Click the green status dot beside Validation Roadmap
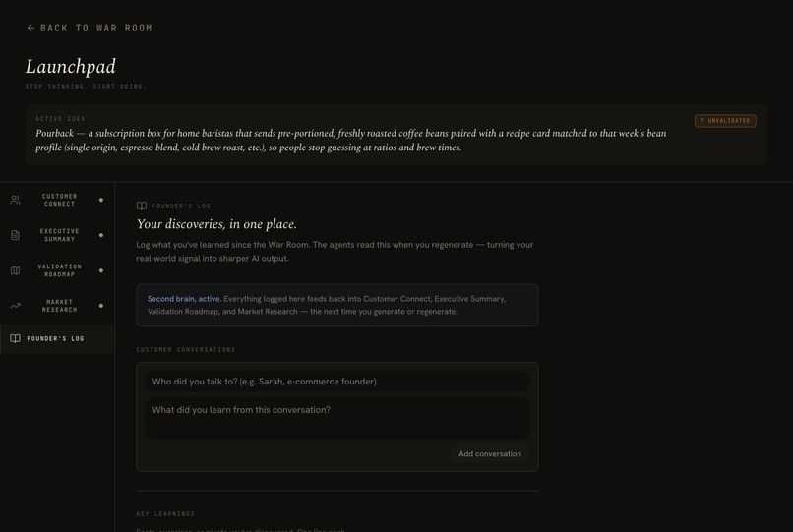 click(101, 270)
